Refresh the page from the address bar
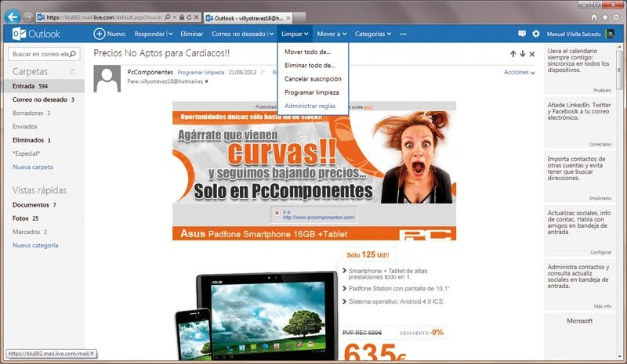Viewport: 627px width, 364px height. point(189,17)
